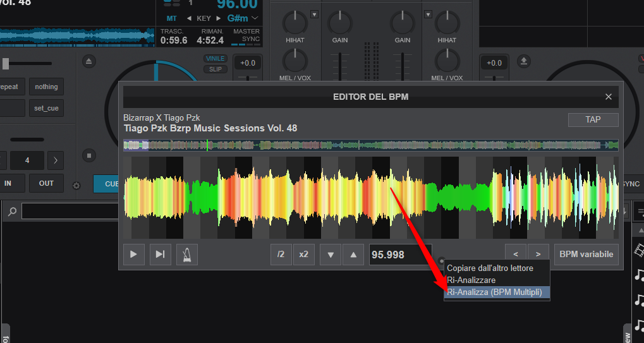Click the right HIHAT knob
This screenshot has height=343, width=644.
point(447,23)
